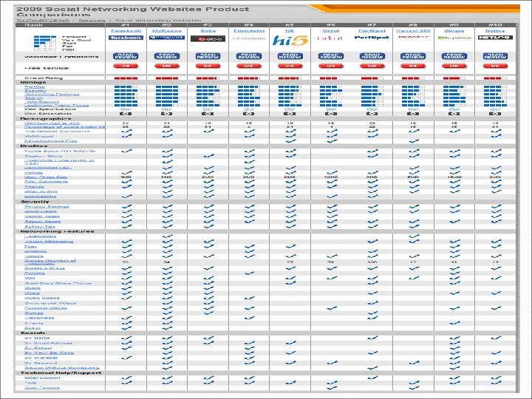The width and height of the screenshot is (532, 399).
Task: Click the Bebo logo image
Action: pyautogui.click(x=208, y=38)
